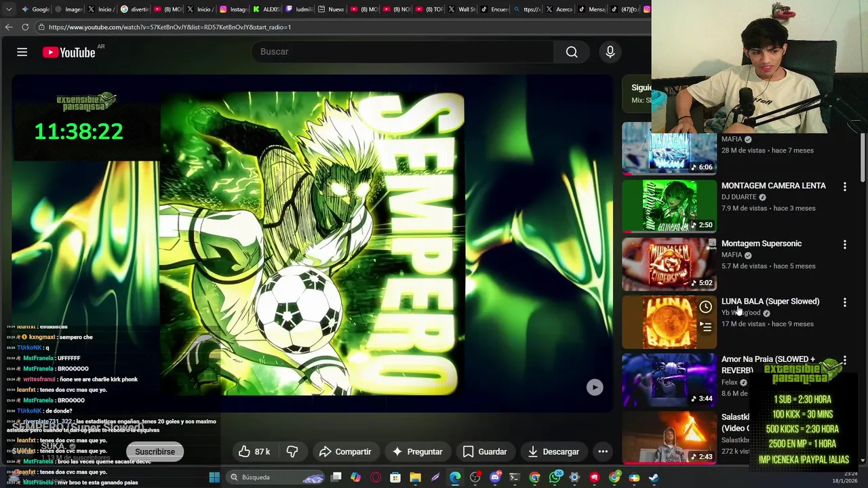Reload the page with the refresh icon
The width and height of the screenshot is (868, 488).
click(x=25, y=27)
